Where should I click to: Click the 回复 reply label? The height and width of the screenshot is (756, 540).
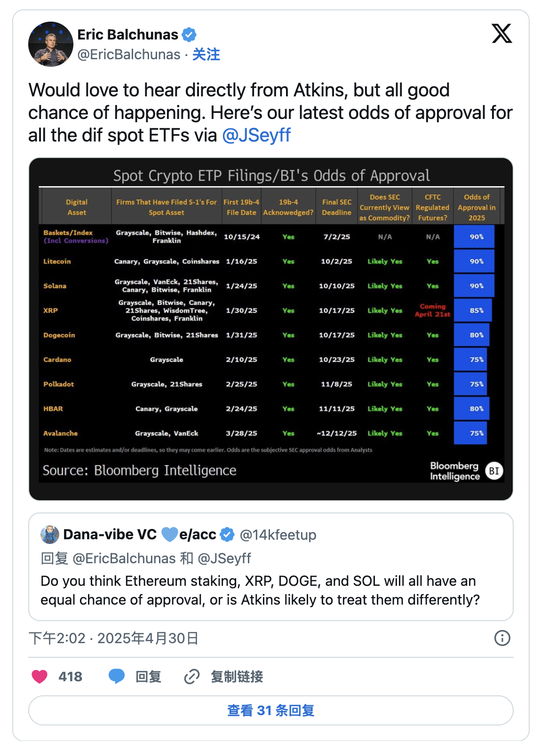click(x=148, y=677)
